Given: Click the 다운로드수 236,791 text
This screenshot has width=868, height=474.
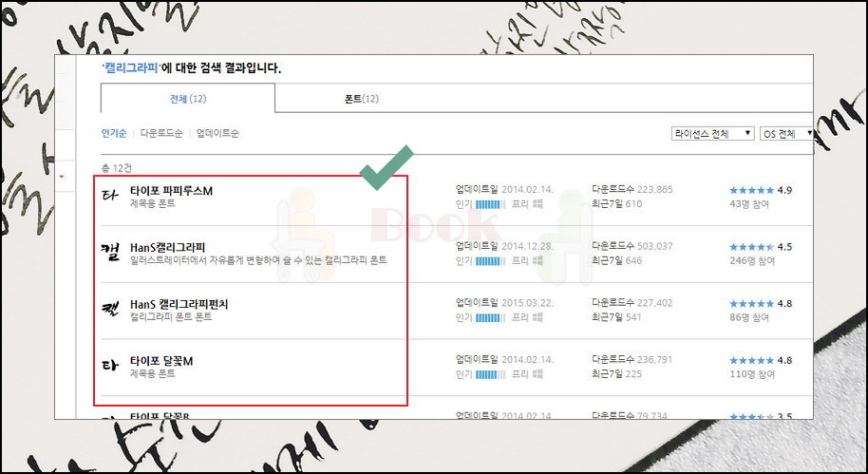Looking at the screenshot, I should click(632, 359).
